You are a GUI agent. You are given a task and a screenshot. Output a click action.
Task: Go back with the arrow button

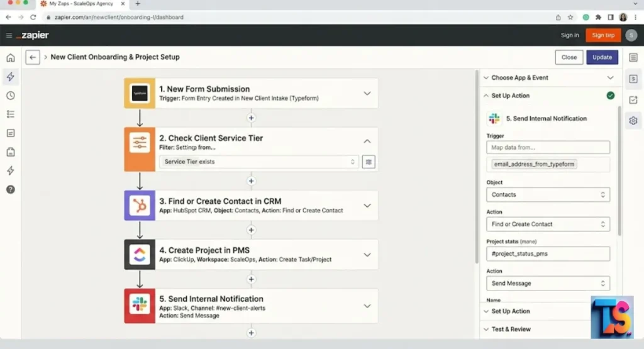click(x=33, y=57)
